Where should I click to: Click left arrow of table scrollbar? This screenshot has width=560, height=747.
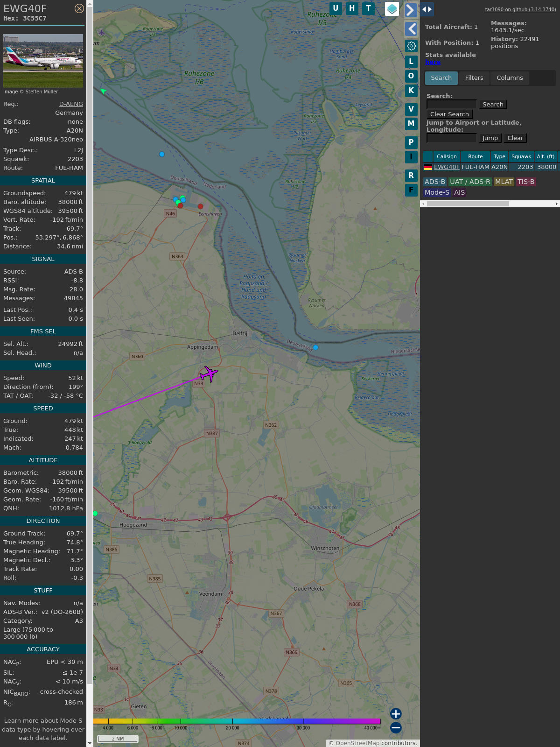(423, 204)
